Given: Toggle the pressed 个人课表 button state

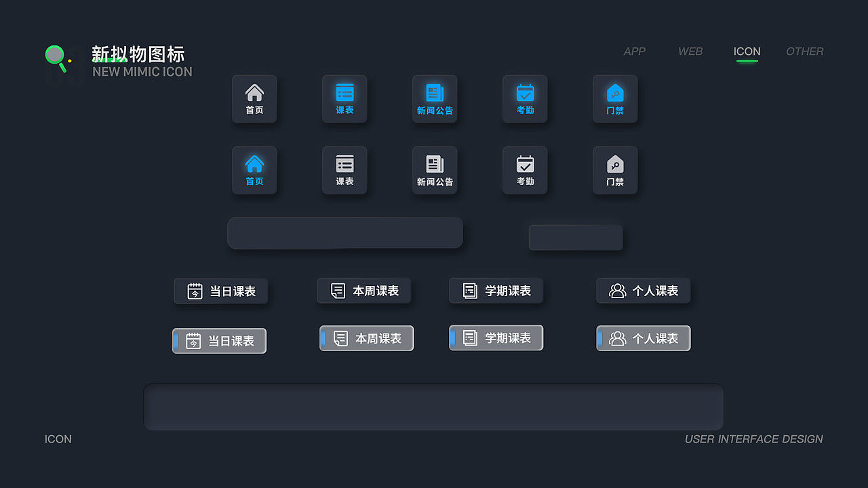Looking at the screenshot, I should tap(643, 338).
